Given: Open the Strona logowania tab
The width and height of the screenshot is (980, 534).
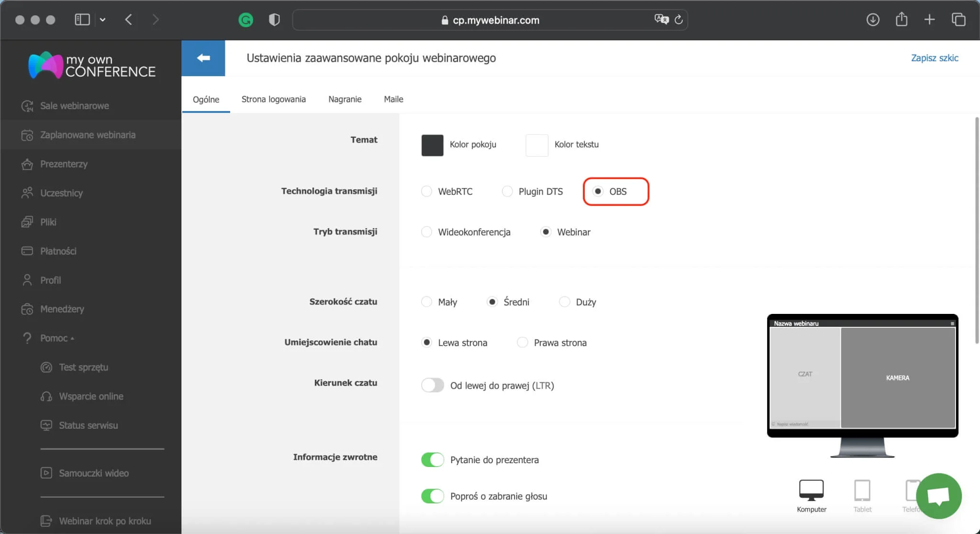Looking at the screenshot, I should click(x=274, y=99).
